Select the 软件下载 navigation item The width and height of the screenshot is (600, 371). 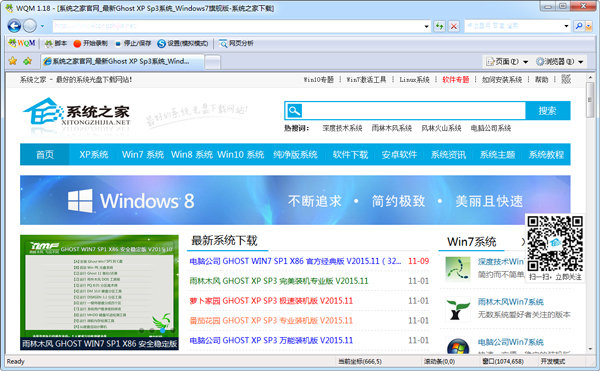click(x=350, y=155)
